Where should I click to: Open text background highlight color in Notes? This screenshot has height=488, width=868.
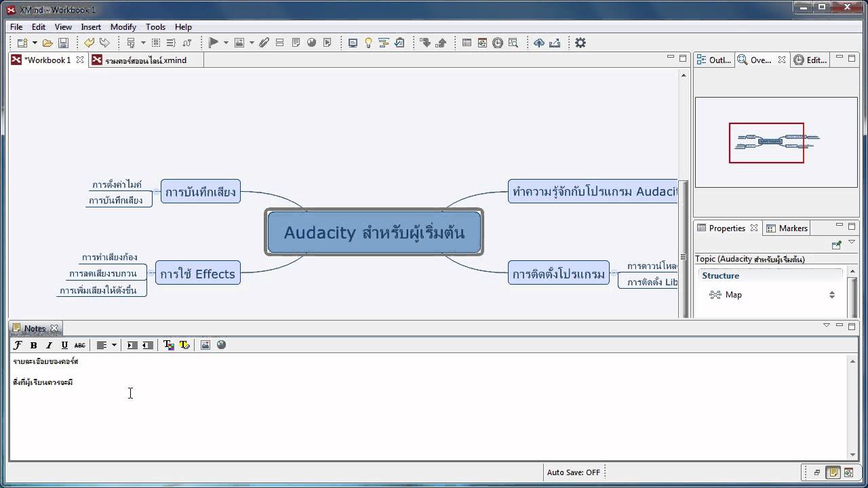184,345
